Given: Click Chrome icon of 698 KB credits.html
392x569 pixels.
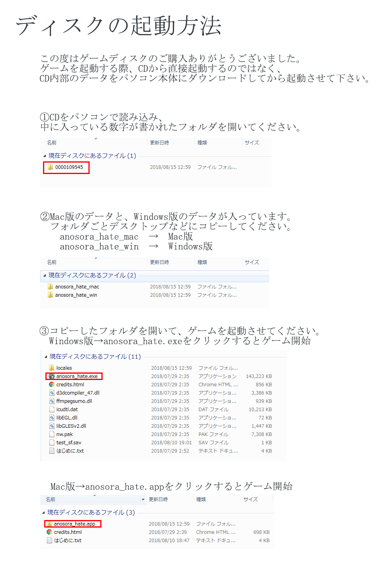Looking at the screenshot, I should coord(49,532).
